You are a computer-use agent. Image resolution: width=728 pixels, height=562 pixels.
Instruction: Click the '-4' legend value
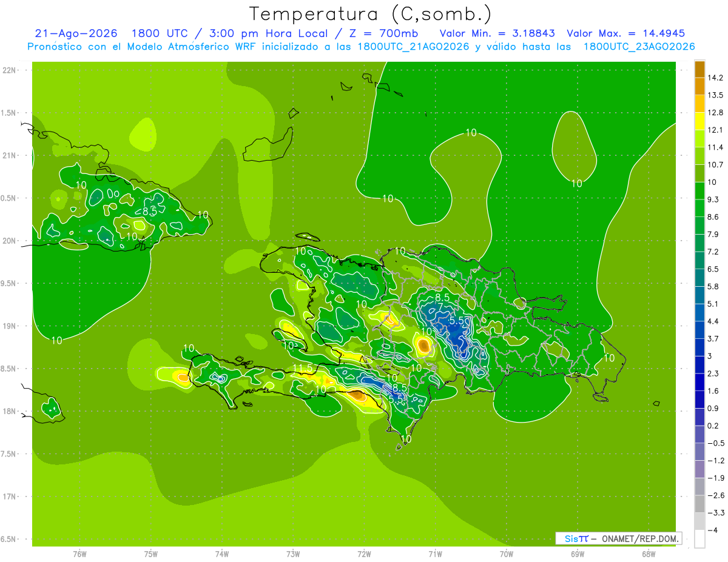(x=712, y=530)
